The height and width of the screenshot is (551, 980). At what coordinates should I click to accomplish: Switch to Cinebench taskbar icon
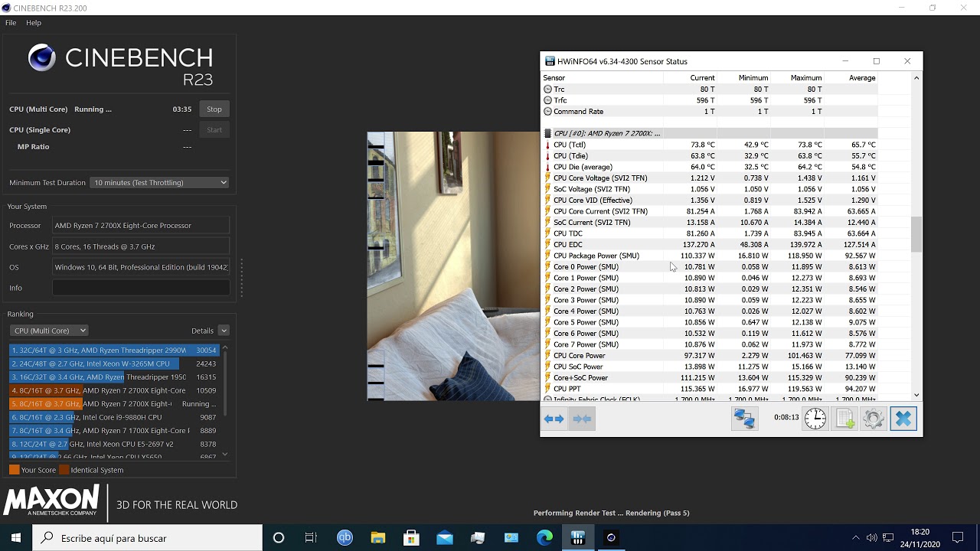611,538
